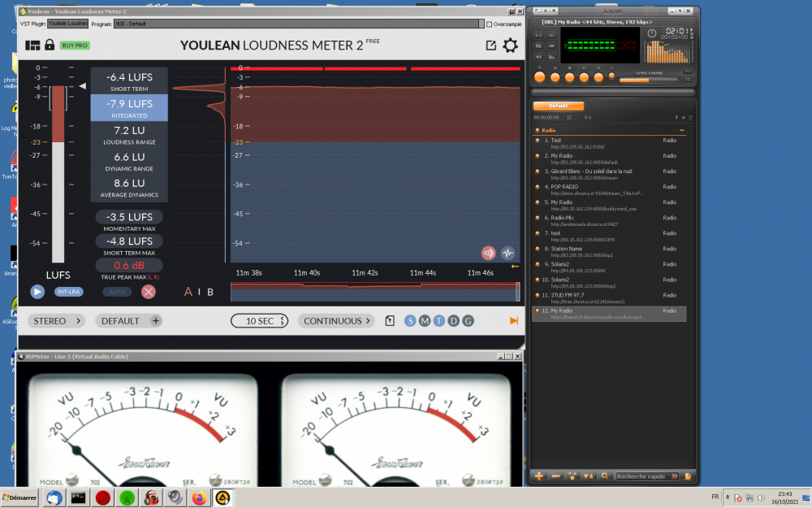The width and height of the screenshot is (812, 508).
Task: Collapse the Radio group in playlist
Action: click(x=681, y=130)
